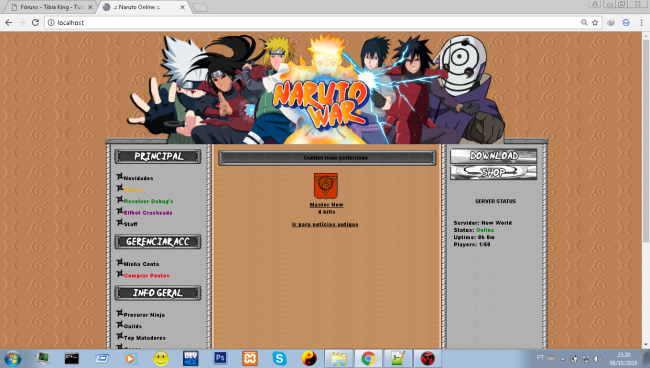Open Dev-C++ from the taskbar

click(x=190, y=358)
